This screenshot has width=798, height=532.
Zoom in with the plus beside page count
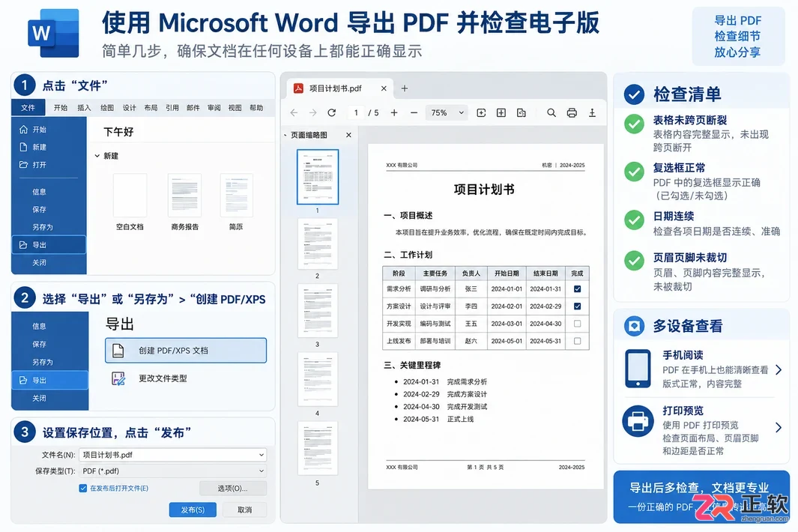pyautogui.click(x=394, y=112)
